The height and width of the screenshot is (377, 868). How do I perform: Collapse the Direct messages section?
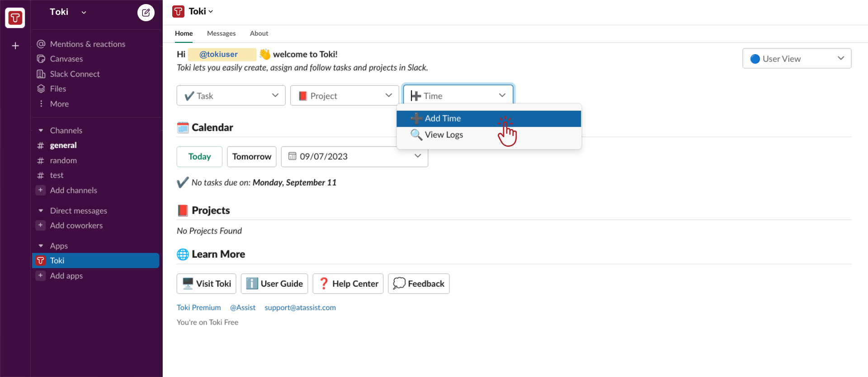point(41,211)
